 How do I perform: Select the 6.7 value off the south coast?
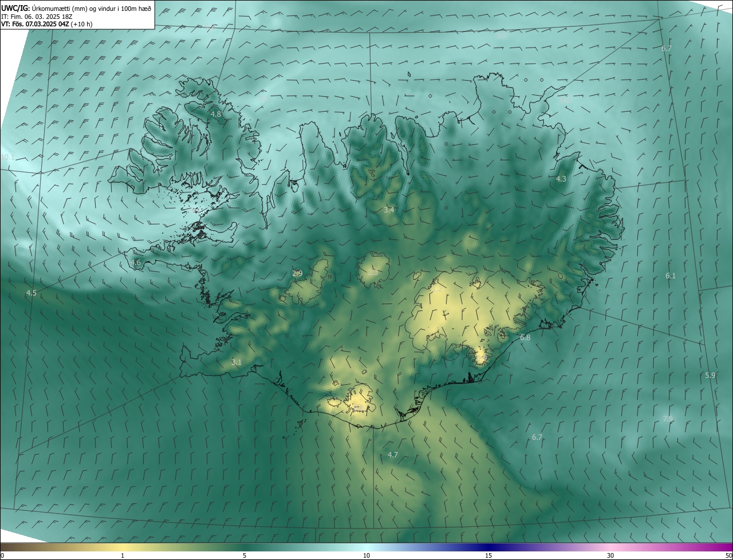tap(537, 437)
